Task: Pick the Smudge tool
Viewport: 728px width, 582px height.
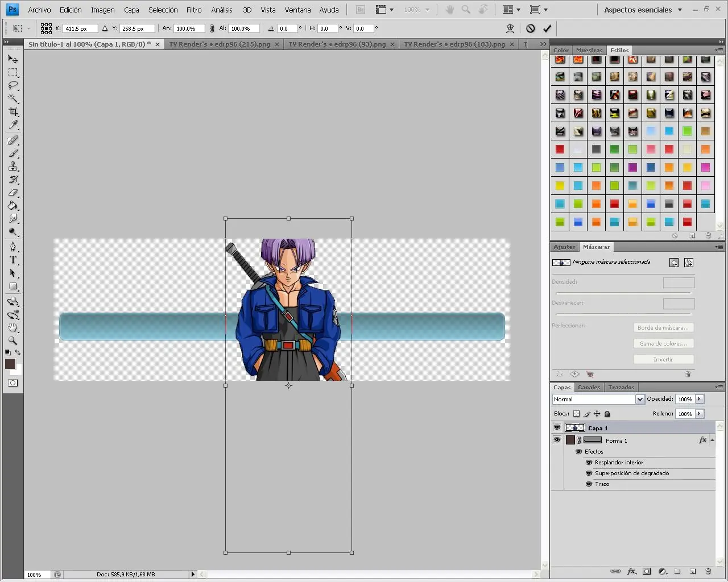Action: tap(13, 219)
